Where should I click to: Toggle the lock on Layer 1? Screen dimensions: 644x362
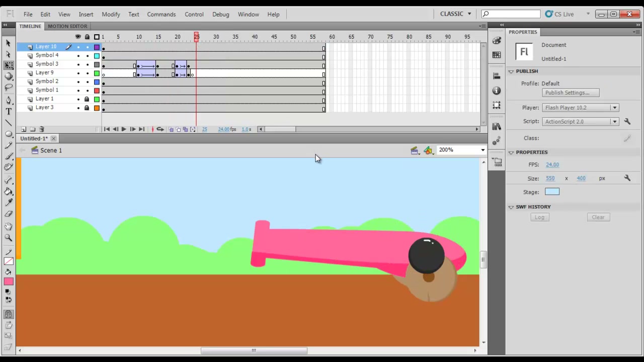pyautogui.click(x=87, y=99)
